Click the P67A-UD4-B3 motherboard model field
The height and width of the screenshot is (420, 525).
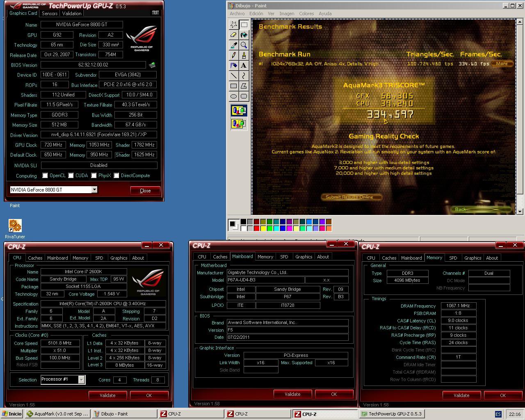coord(265,280)
